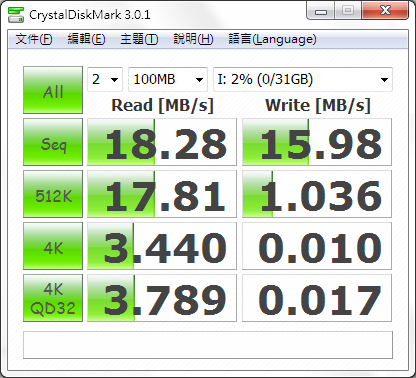This screenshot has width=416, height=378.
Task: Open the 主題(T) menu
Action: pyautogui.click(x=139, y=39)
